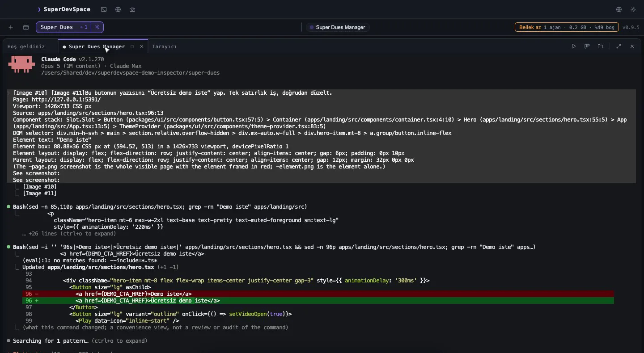Open the terminal icon beside SuperDevSpace
The height and width of the screenshot is (353, 644).
coord(104,9)
